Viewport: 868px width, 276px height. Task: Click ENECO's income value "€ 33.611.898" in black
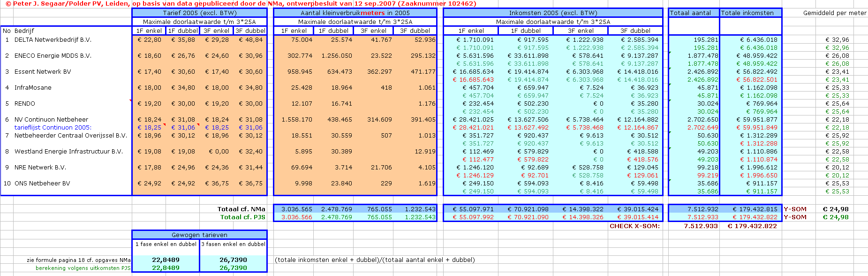(x=528, y=56)
